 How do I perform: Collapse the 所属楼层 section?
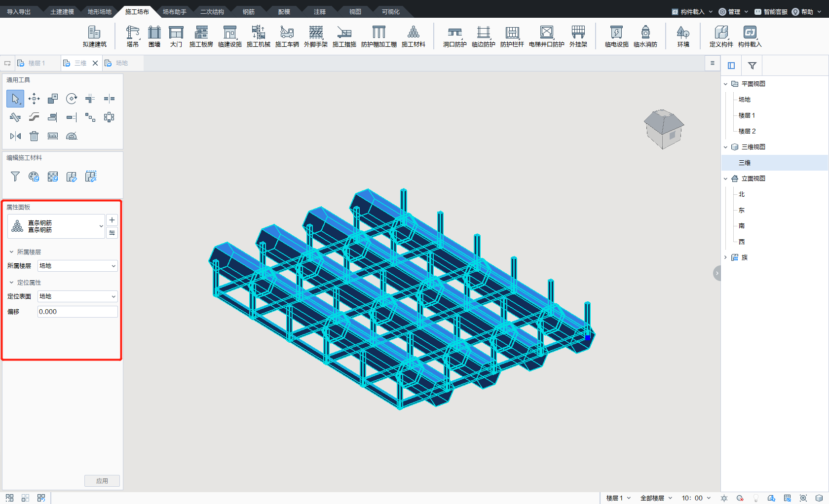(x=11, y=252)
